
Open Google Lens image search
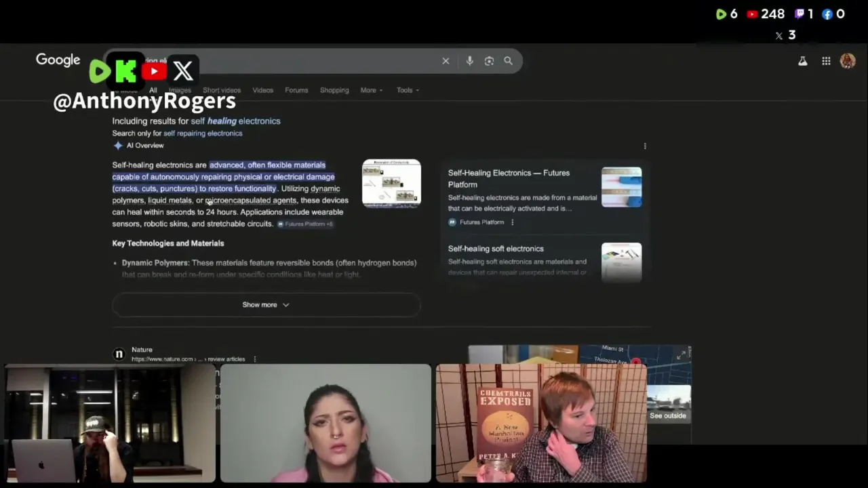click(x=489, y=61)
